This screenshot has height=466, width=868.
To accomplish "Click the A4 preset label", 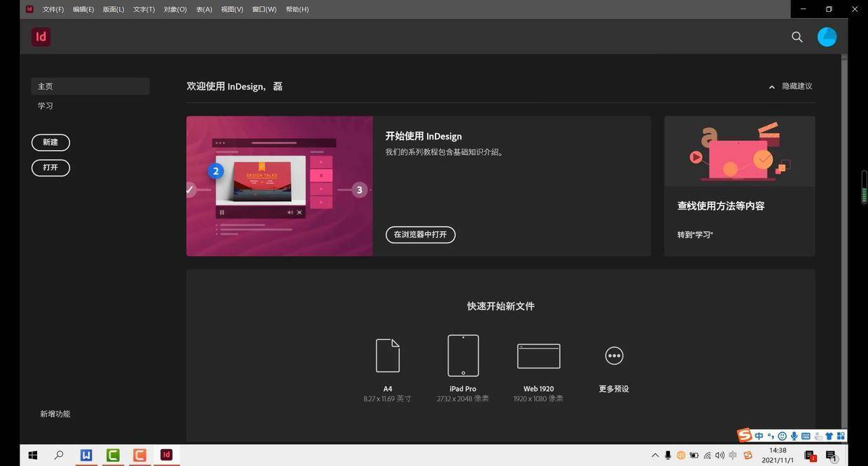I will 388,389.
